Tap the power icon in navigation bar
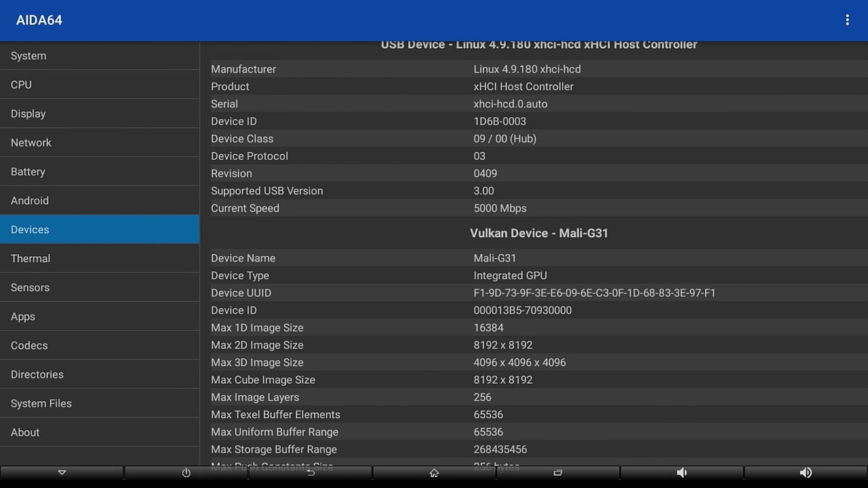 (x=186, y=473)
